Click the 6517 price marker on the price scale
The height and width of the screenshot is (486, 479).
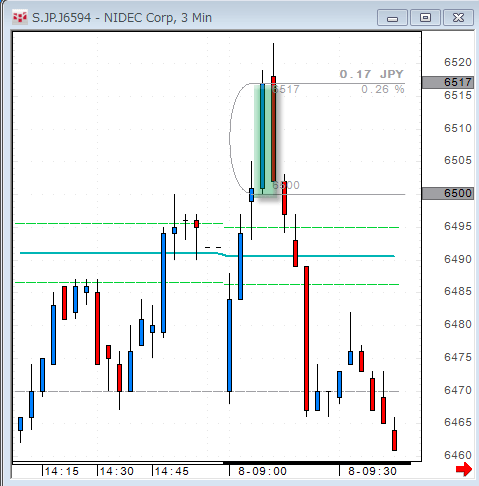click(x=448, y=82)
